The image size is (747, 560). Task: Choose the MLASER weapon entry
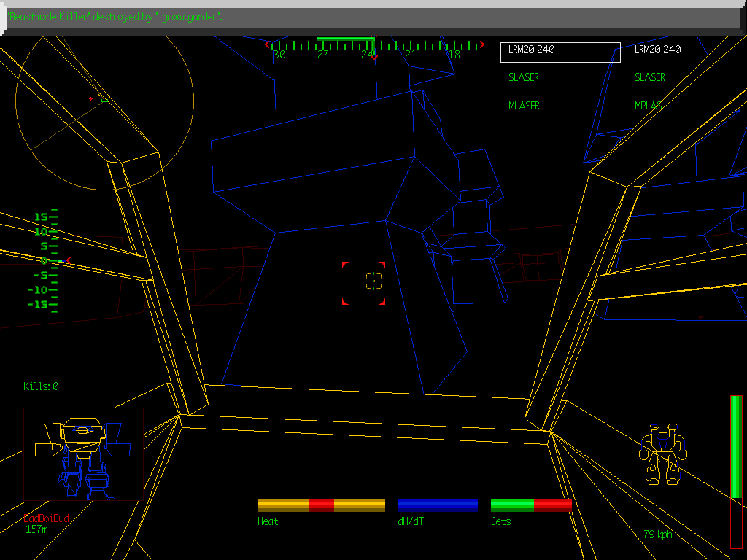coord(524,106)
